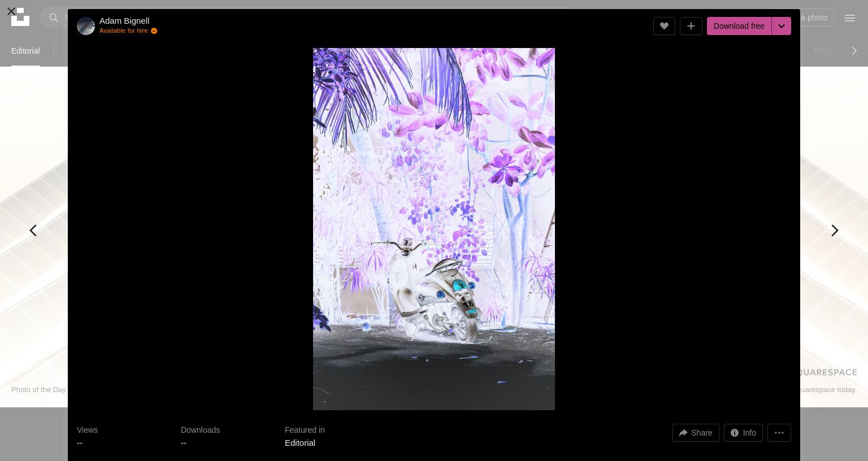The height and width of the screenshot is (461, 868).
Task: Open Editorial under Featured in
Action: 300,443
